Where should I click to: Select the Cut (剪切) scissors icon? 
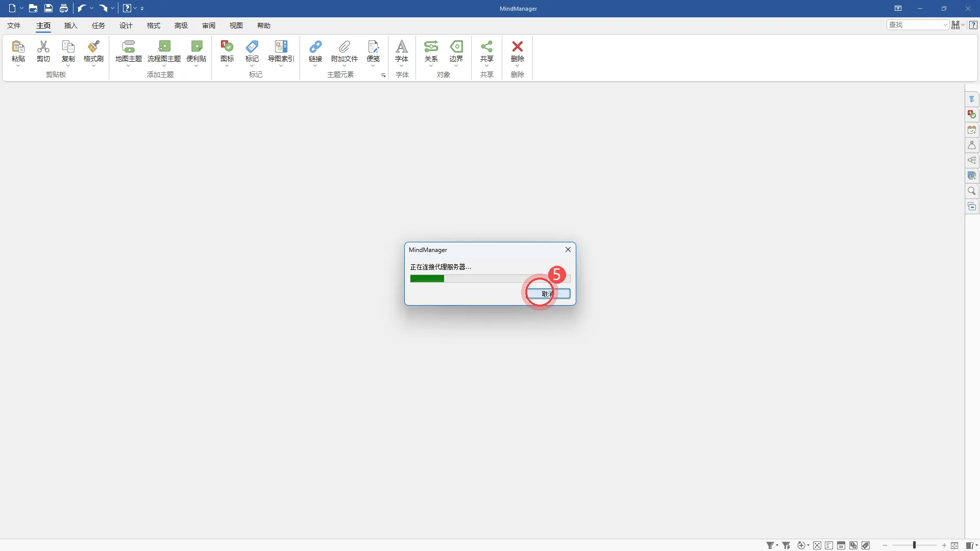point(43,47)
